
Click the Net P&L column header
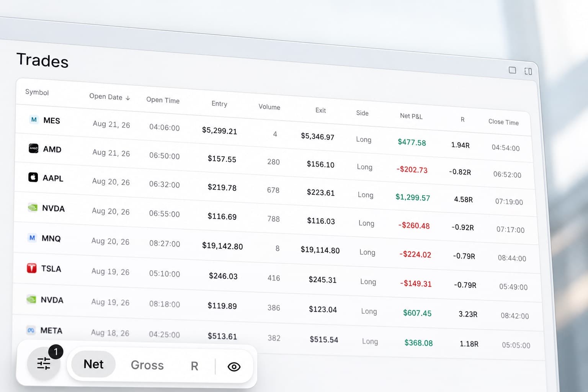(411, 116)
